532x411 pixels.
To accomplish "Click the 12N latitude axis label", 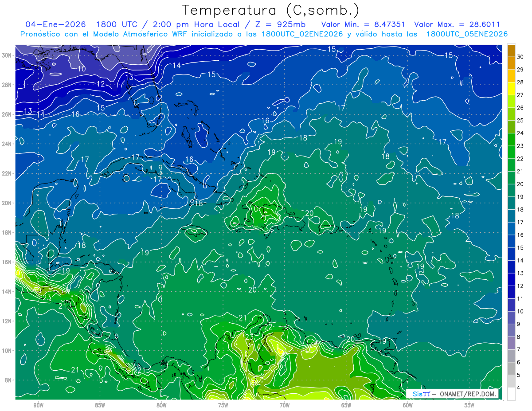I will coord(7,321).
